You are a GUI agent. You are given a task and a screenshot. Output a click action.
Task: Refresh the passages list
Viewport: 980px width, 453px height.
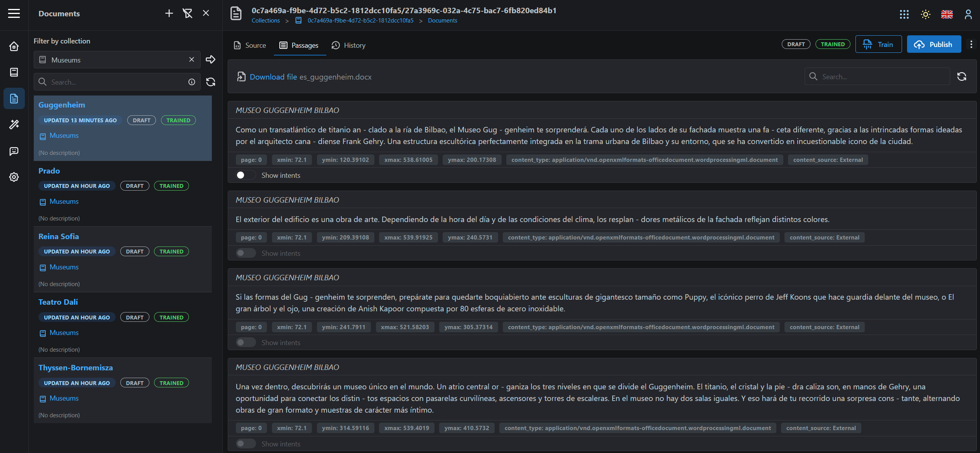pos(962,76)
